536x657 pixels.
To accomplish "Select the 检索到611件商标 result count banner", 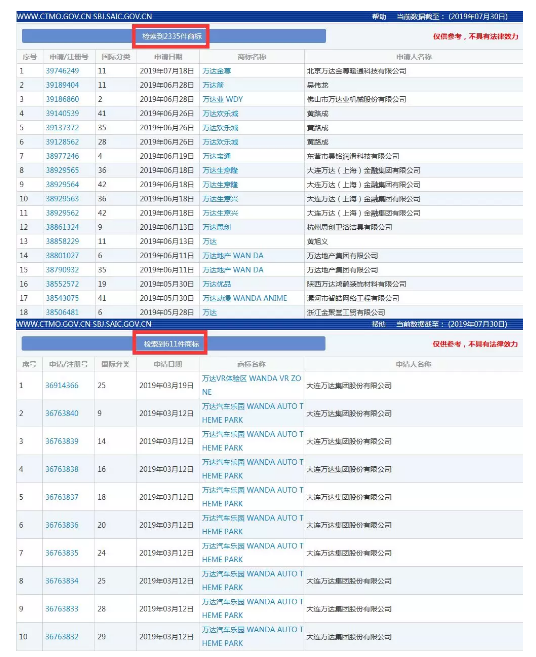I will click(x=171, y=344).
